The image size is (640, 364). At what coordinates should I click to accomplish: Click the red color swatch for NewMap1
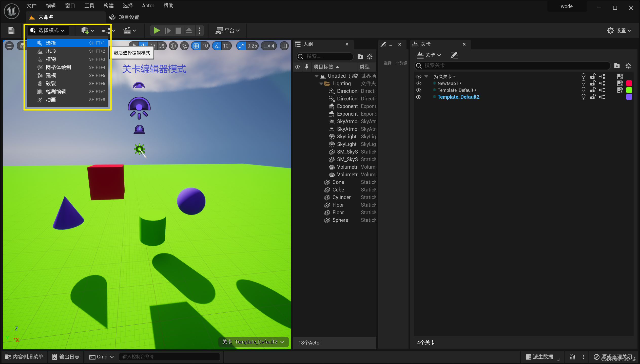[629, 83]
